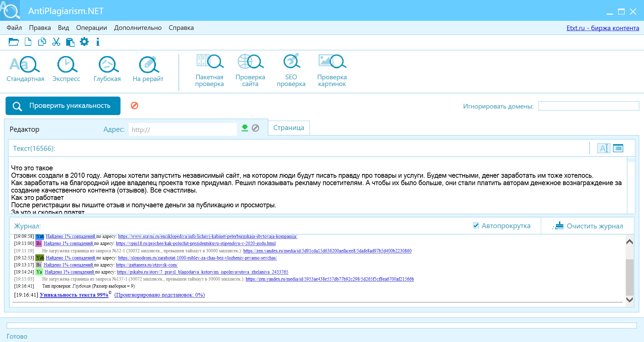
Task: Select the На рерайт check mode
Action: pyautogui.click(x=148, y=65)
